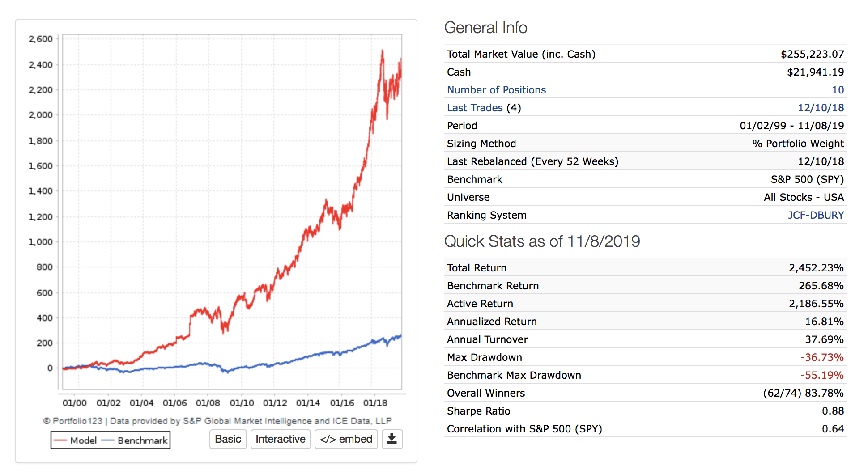Click the chart download icon
Viewport: 868px width, 474px height.
[x=392, y=439]
